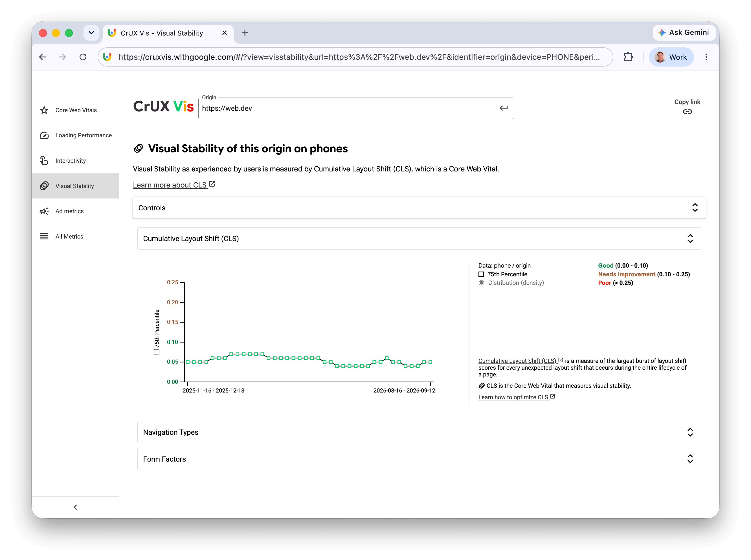Click the Interactivity touch icon
Viewport: 751px width, 560px height.
44,160
